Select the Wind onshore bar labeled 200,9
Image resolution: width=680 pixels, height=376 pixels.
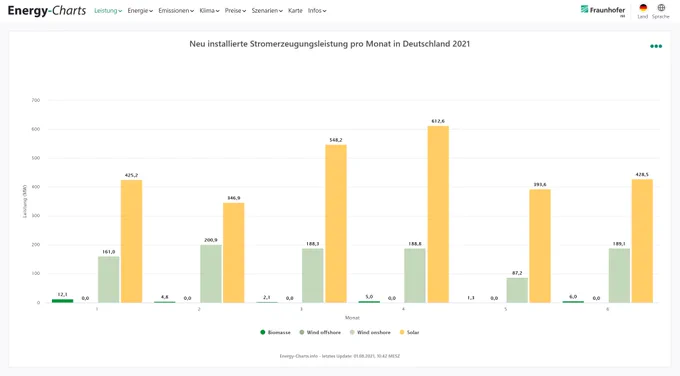[211, 274]
